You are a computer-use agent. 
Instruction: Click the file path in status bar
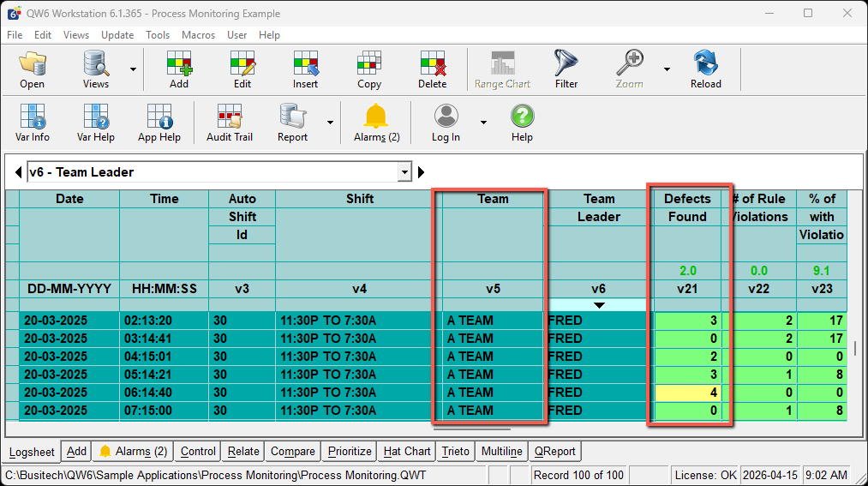coord(215,475)
